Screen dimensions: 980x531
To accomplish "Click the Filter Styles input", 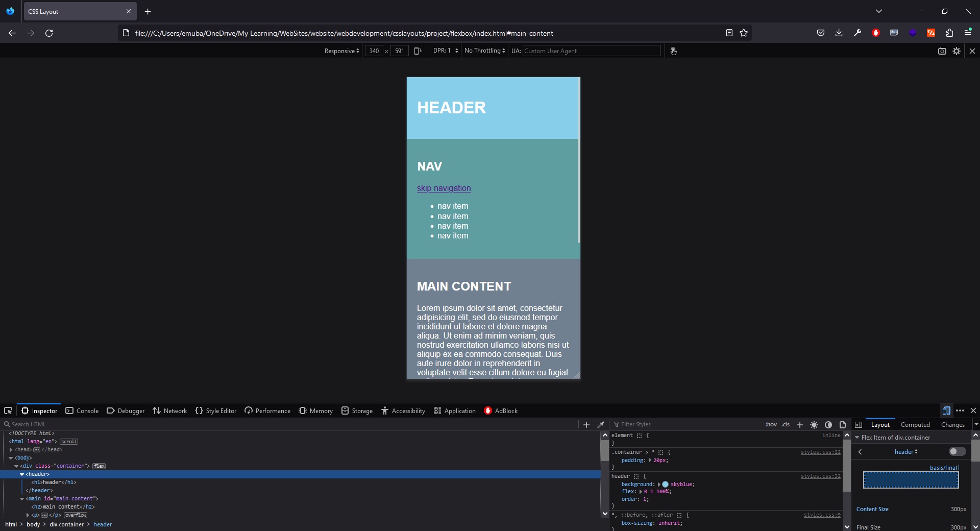I will [x=687, y=424].
